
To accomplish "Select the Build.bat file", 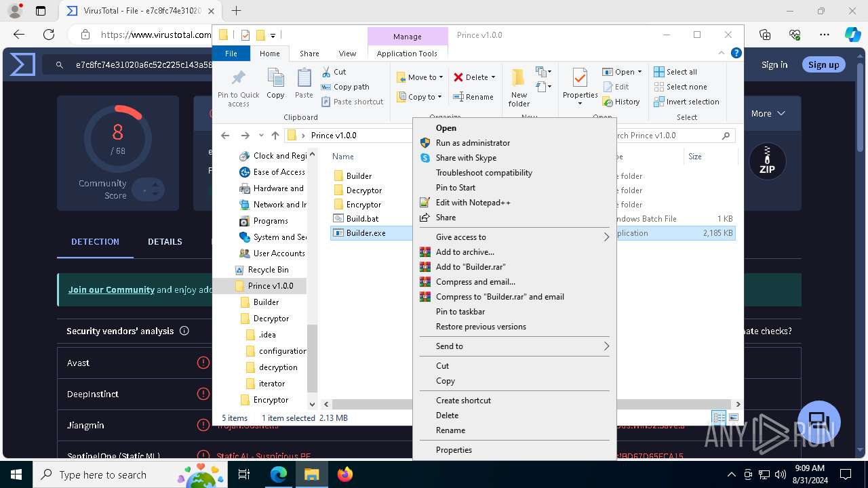I will pyautogui.click(x=362, y=219).
